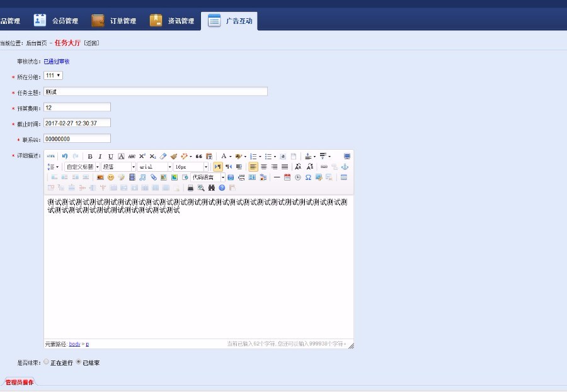Open the 代码语言 code language dropdown
567x392 pixels.
(208, 177)
